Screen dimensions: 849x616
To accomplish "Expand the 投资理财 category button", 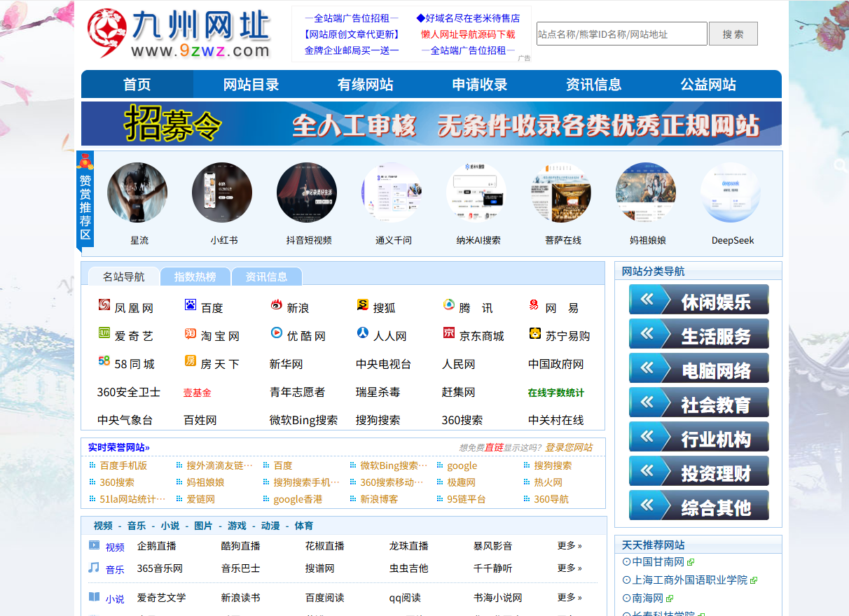I will click(x=699, y=471).
